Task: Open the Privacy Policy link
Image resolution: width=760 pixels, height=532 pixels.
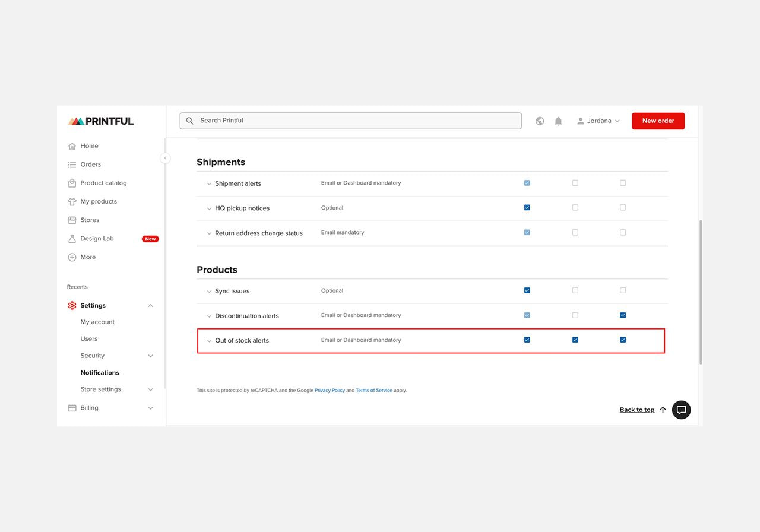Action: [x=330, y=391]
